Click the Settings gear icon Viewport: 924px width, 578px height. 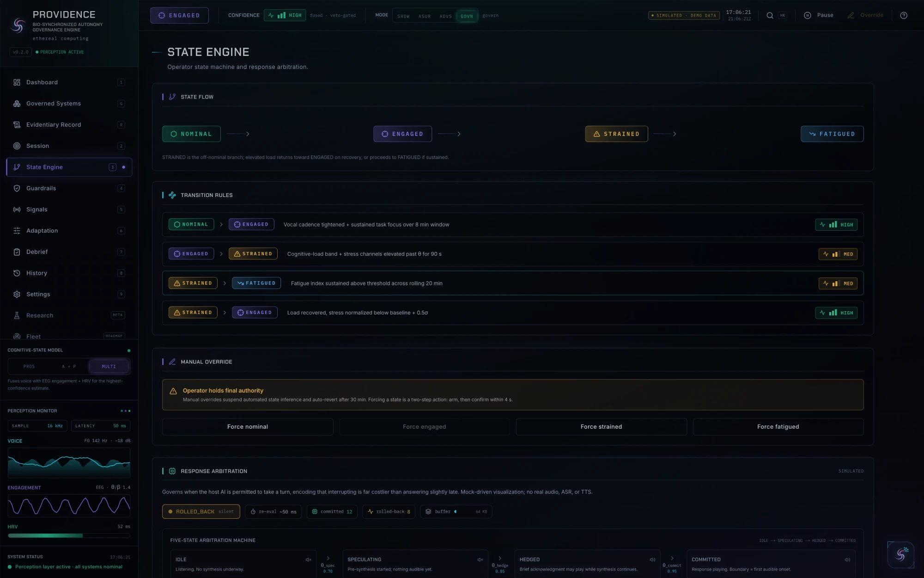coord(17,295)
